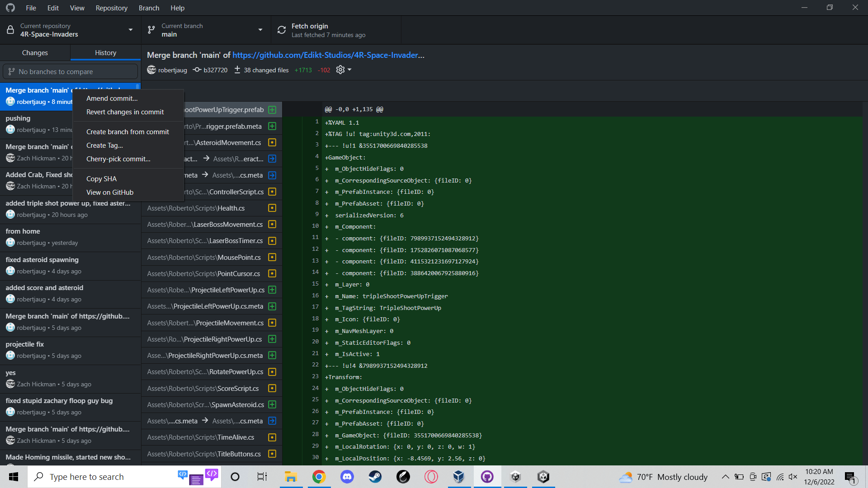The height and width of the screenshot is (488, 868).
Task: Click robertjaug's avatar in the commit header
Action: [x=151, y=70]
